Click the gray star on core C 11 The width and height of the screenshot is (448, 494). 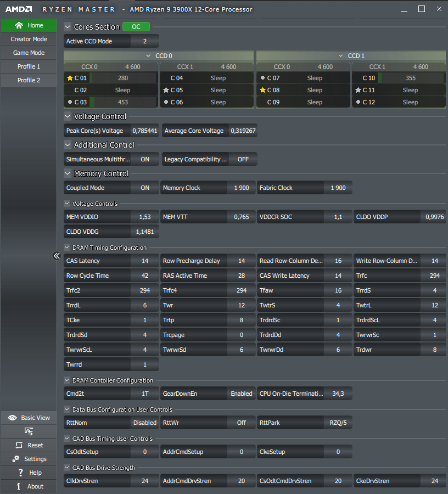tap(358, 90)
